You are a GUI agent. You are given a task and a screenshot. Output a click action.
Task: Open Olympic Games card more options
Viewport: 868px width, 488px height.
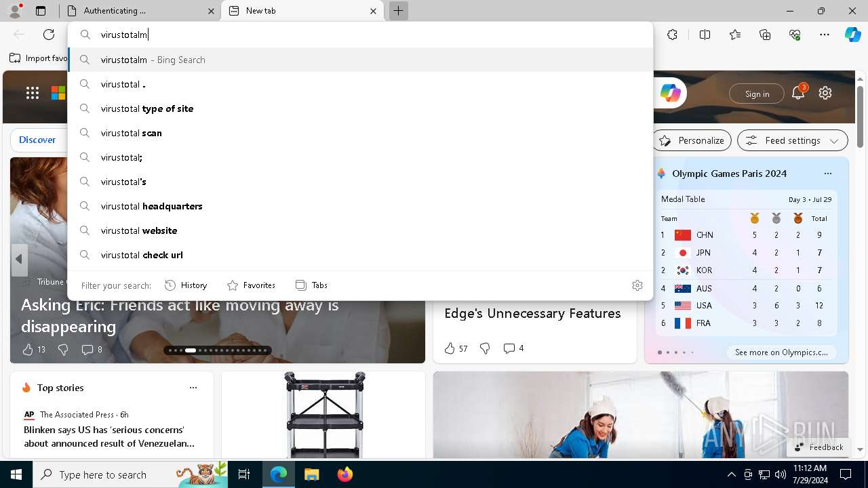click(x=828, y=174)
